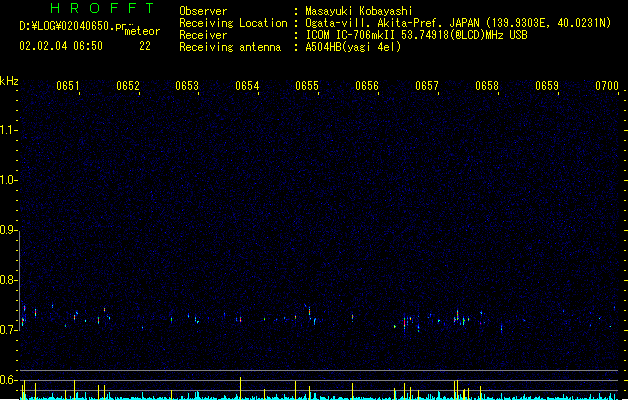Viewport: 629px width, 400px height.
Task: Click the 'meteor' count label
Action: coord(142,31)
